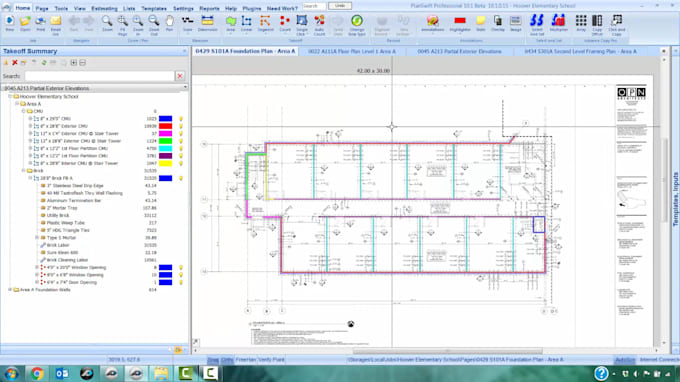Open a job with the Open icon
680x382 pixels.
tap(25, 21)
